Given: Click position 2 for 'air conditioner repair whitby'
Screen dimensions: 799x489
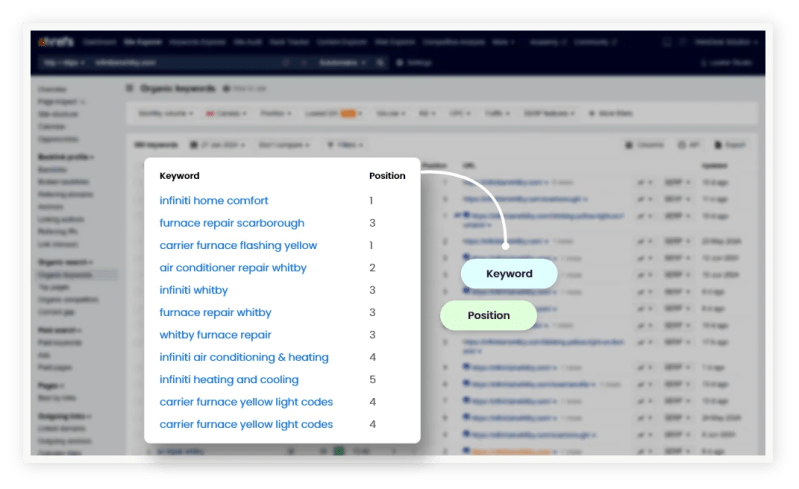Looking at the screenshot, I should (x=372, y=268).
